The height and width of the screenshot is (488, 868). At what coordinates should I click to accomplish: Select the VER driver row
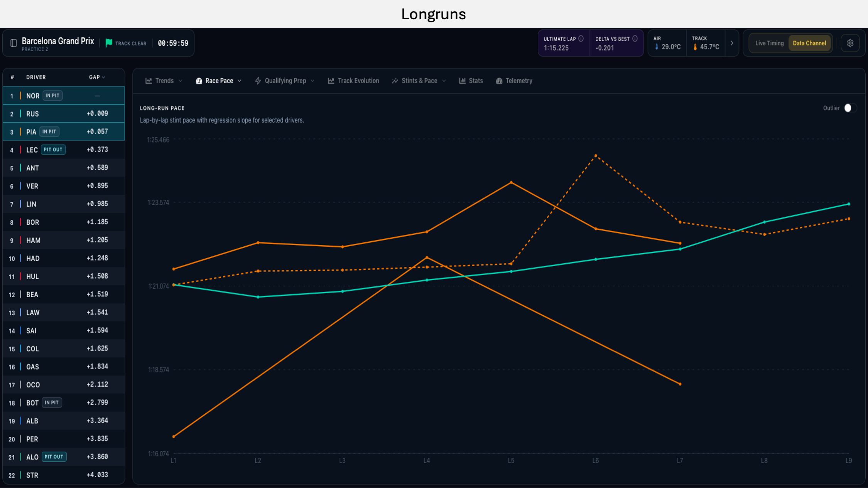(x=64, y=186)
